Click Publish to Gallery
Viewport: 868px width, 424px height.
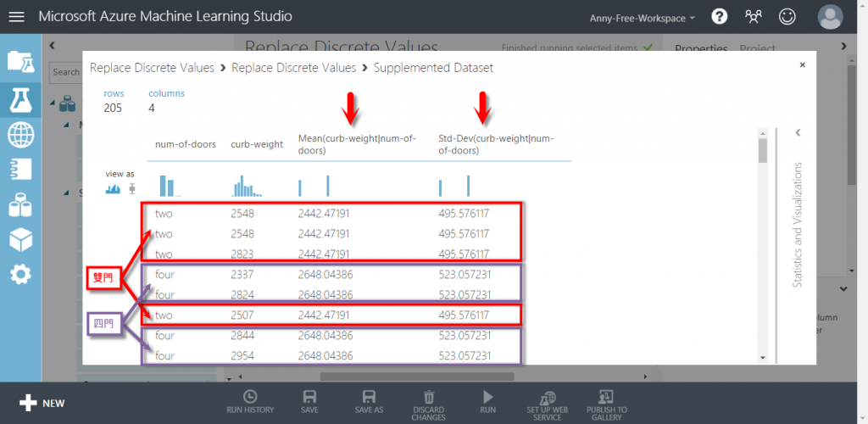(607, 405)
